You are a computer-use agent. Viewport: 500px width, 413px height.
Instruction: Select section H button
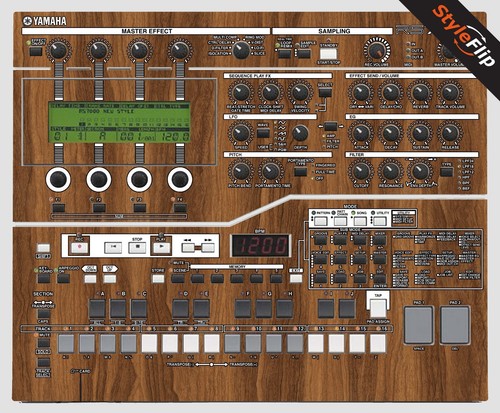(x=285, y=308)
